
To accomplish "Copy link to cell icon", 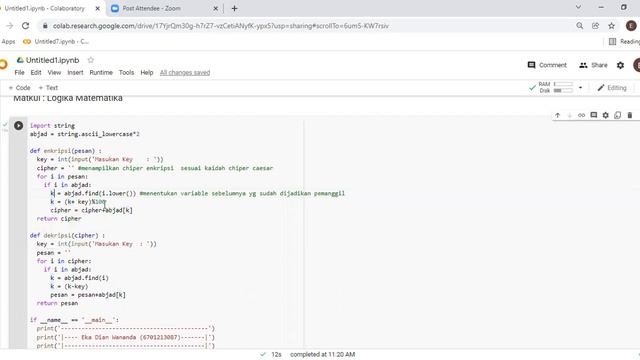I will (581, 116).
